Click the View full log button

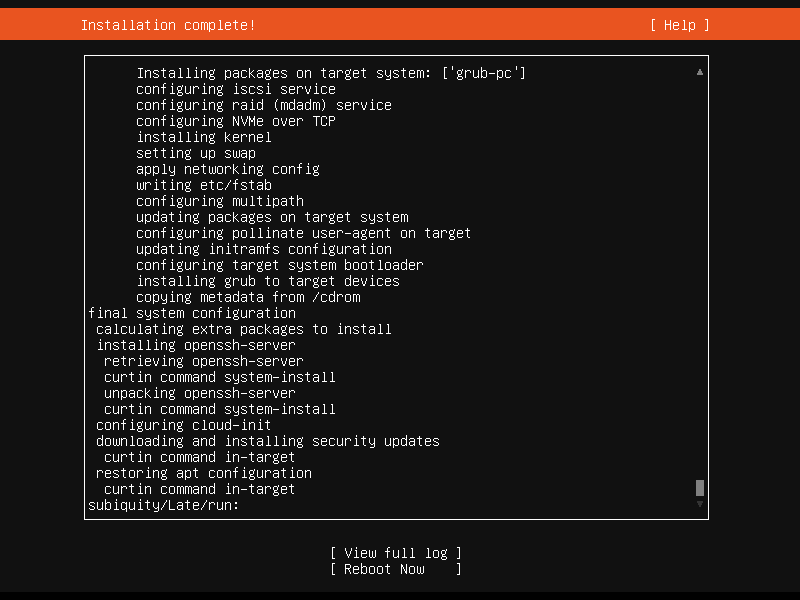395,552
